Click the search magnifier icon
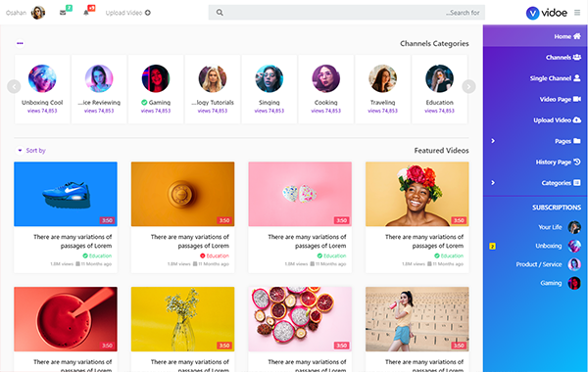The image size is (588, 372). click(220, 13)
